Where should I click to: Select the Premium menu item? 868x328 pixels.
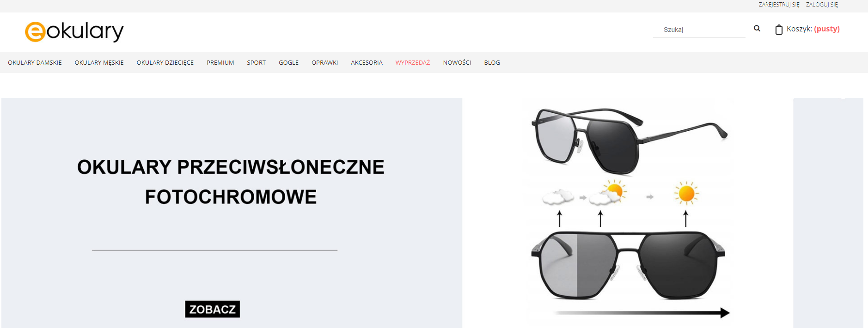click(220, 62)
